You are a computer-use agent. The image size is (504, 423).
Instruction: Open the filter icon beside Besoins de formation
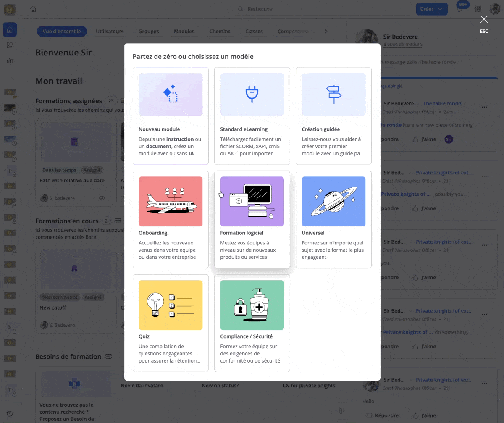click(108, 357)
